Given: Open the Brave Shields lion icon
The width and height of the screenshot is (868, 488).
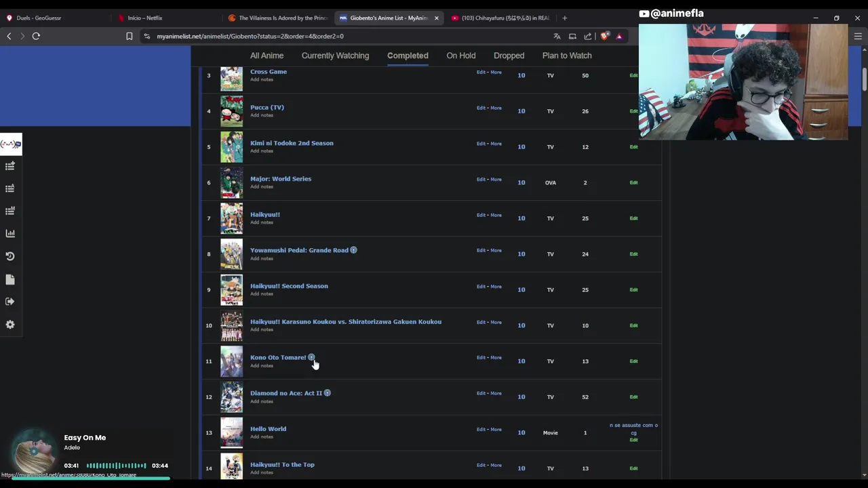Looking at the screenshot, I should pyautogui.click(x=604, y=36).
